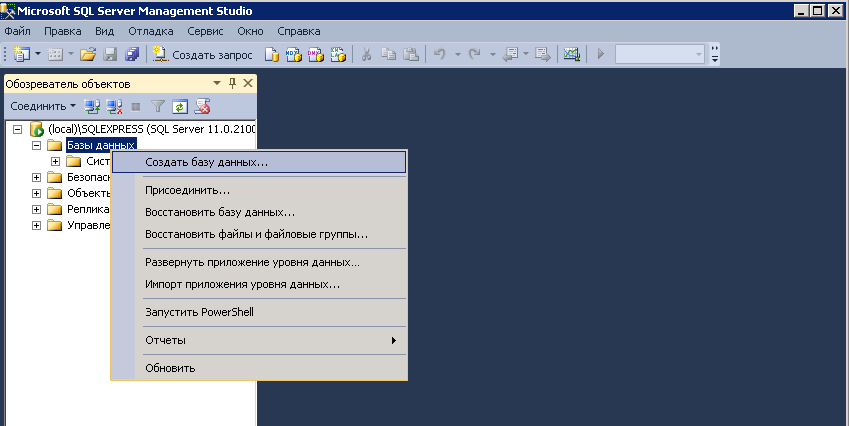Open the Object Explorer window position dropdown

click(x=217, y=83)
